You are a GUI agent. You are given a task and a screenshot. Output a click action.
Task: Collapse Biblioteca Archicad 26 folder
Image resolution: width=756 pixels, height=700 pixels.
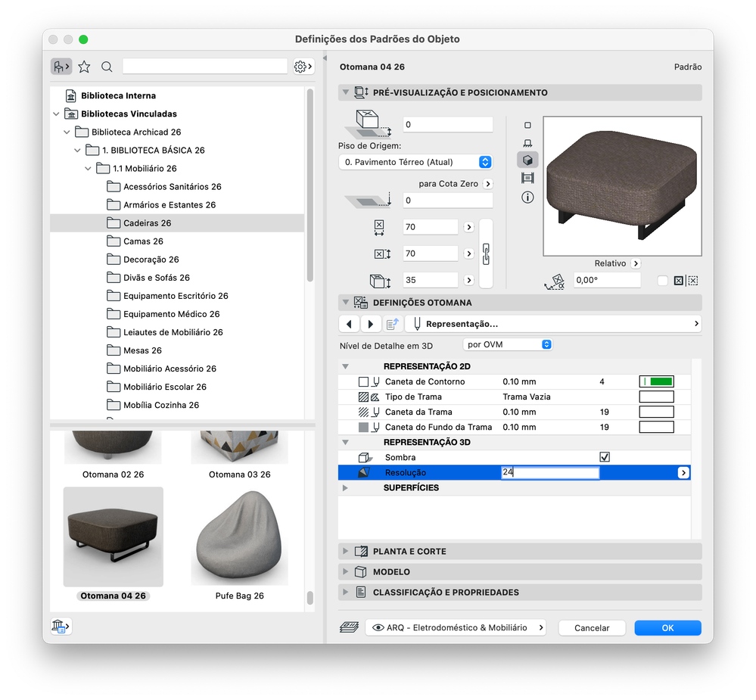coord(67,132)
